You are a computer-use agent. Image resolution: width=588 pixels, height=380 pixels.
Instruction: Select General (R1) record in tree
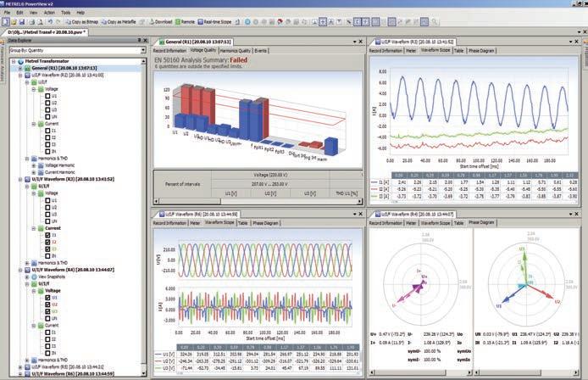64,69
